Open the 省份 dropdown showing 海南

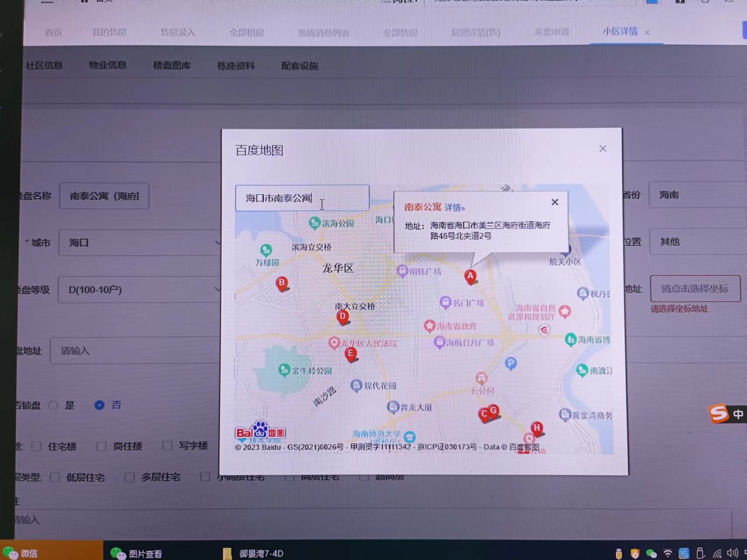(x=696, y=195)
